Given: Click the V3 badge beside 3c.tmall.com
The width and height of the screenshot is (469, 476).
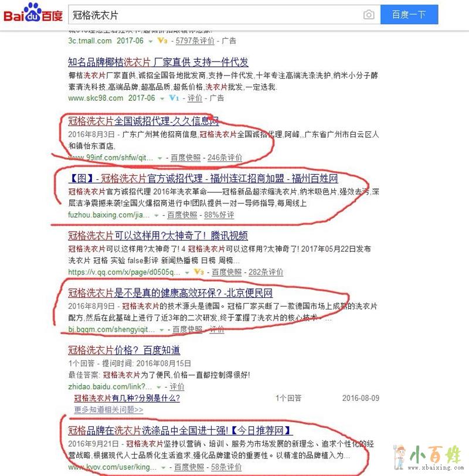Looking at the screenshot, I should pos(162,40).
